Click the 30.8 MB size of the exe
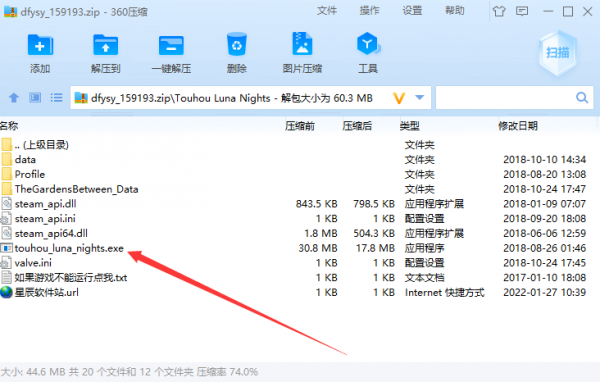Screen dimensions: 600x382 coord(318,248)
